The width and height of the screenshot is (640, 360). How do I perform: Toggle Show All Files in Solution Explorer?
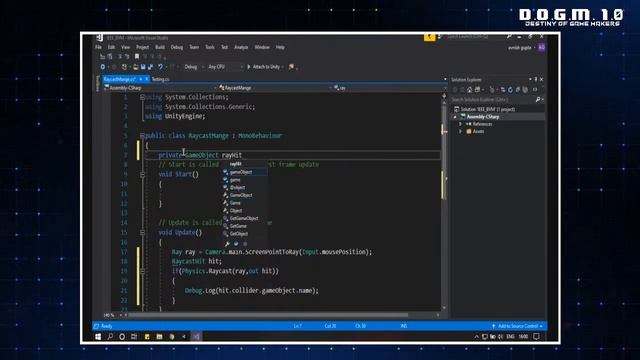point(525,90)
